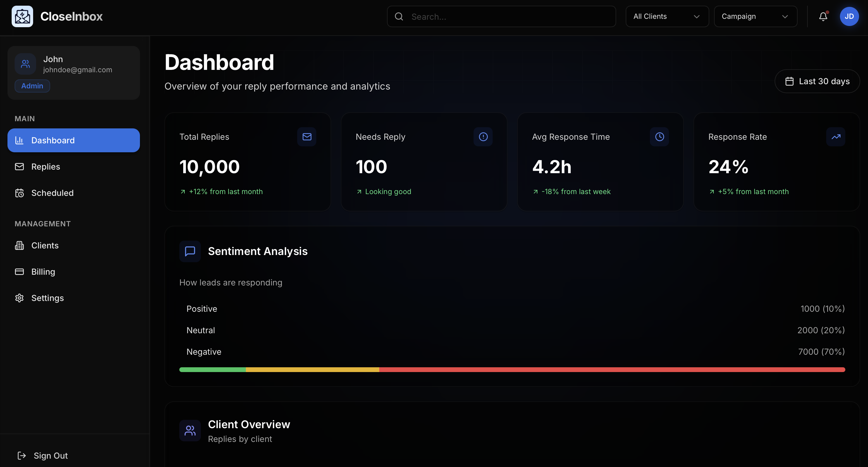
Task: Click the Campaign chevron arrow
Action: (785, 16)
